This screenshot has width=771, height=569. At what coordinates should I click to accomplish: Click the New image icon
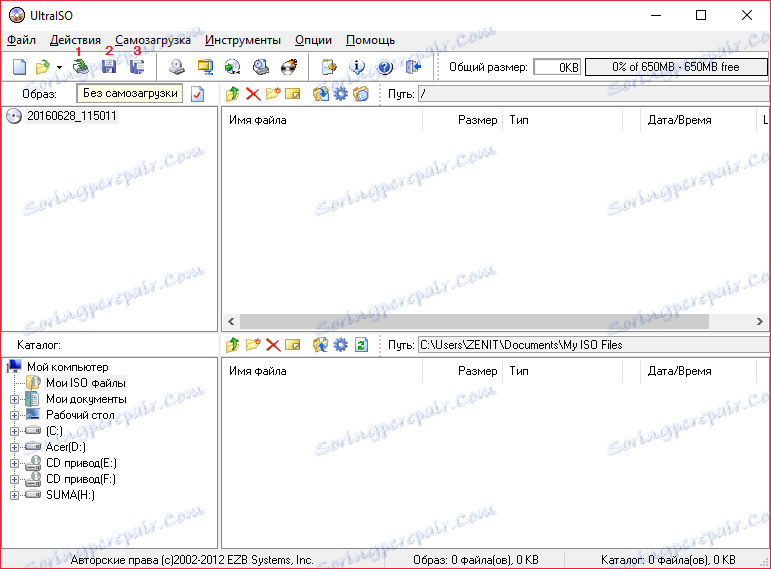[x=19, y=66]
